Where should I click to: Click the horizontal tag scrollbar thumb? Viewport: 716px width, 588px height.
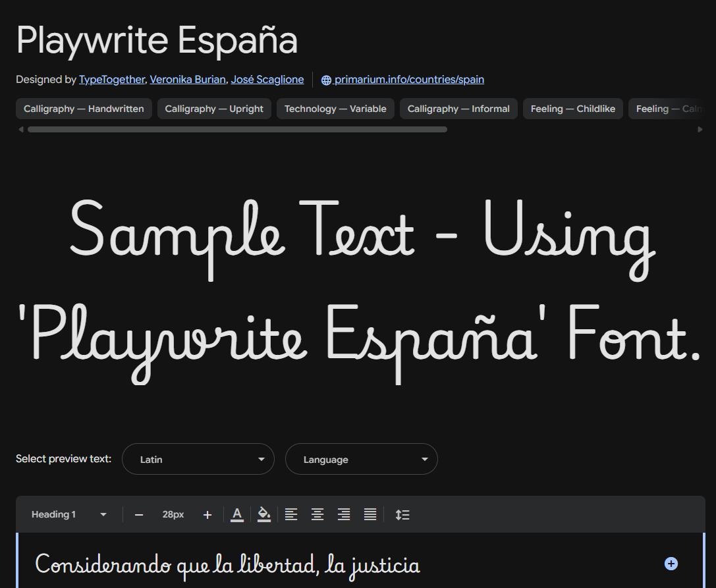coord(237,130)
